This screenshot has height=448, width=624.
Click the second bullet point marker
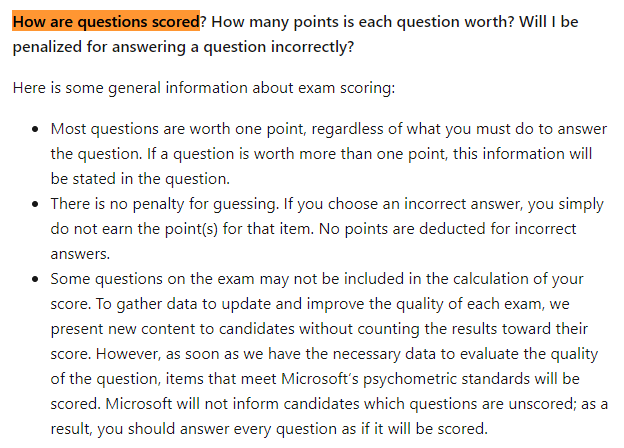click(35, 204)
